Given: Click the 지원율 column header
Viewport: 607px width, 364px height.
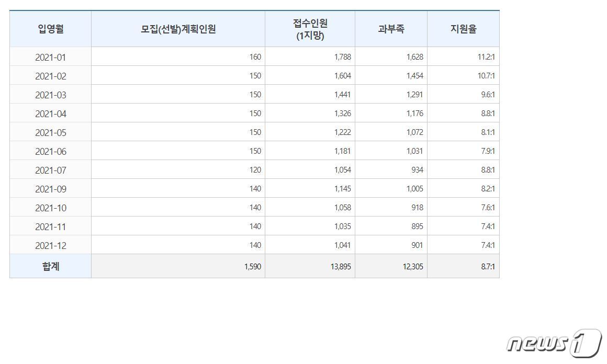Looking at the screenshot, I should pos(463,29).
